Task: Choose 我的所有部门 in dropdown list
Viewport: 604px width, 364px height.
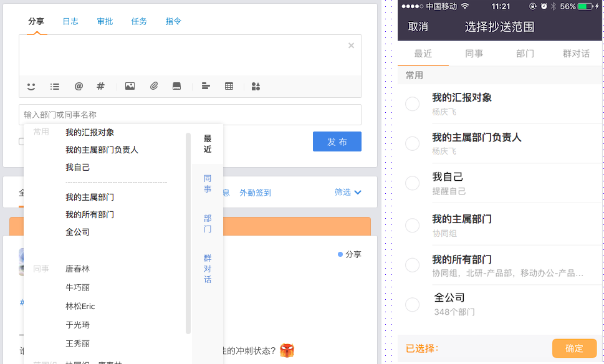Action: tap(90, 214)
